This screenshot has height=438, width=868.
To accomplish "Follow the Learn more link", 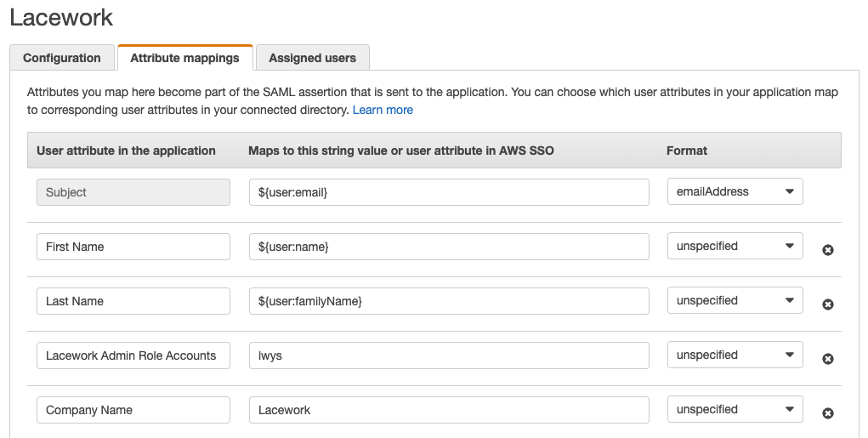I will tap(383, 110).
